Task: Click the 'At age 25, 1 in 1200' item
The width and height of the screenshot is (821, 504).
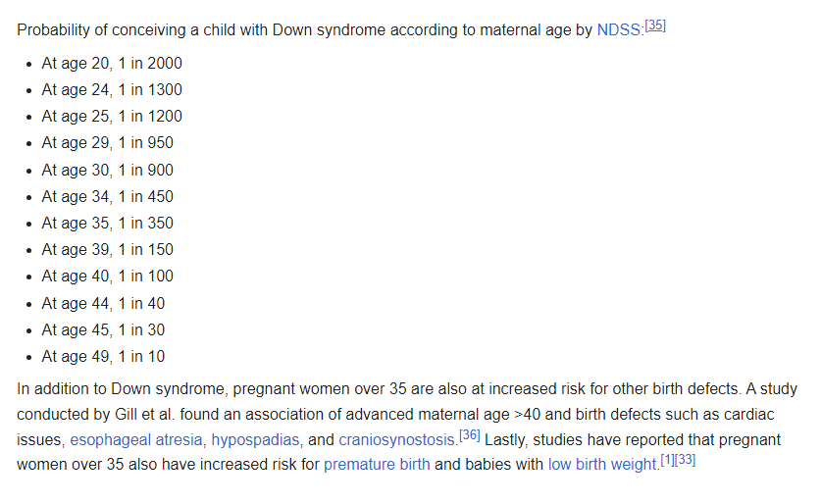Action: [x=112, y=116]
